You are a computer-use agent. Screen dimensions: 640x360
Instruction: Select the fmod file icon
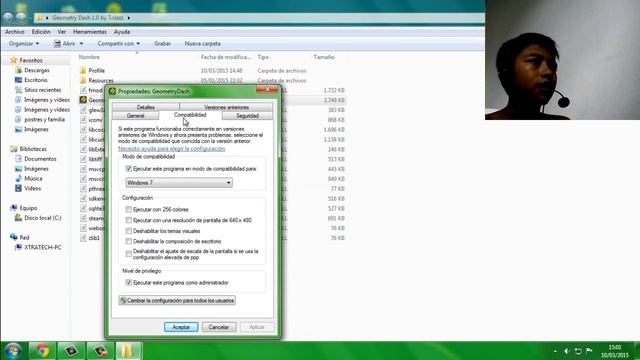[83, 90]
